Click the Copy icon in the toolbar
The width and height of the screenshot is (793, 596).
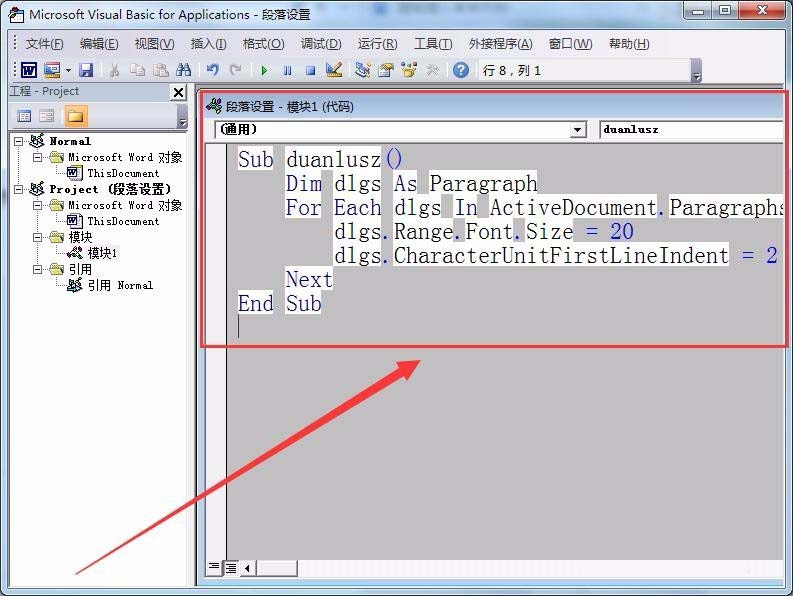pyautogui.click(x=137, y=70)
